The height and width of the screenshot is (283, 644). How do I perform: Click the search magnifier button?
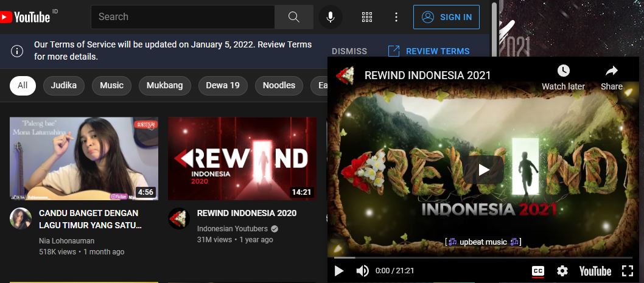293,17
